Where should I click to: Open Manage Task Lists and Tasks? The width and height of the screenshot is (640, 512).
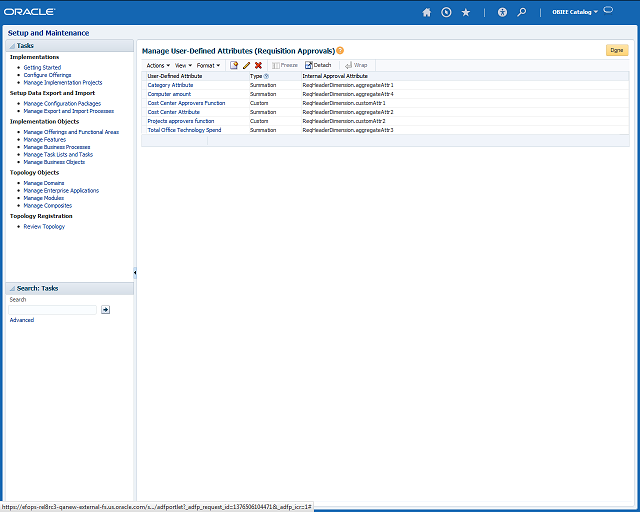tap(58, 154)
